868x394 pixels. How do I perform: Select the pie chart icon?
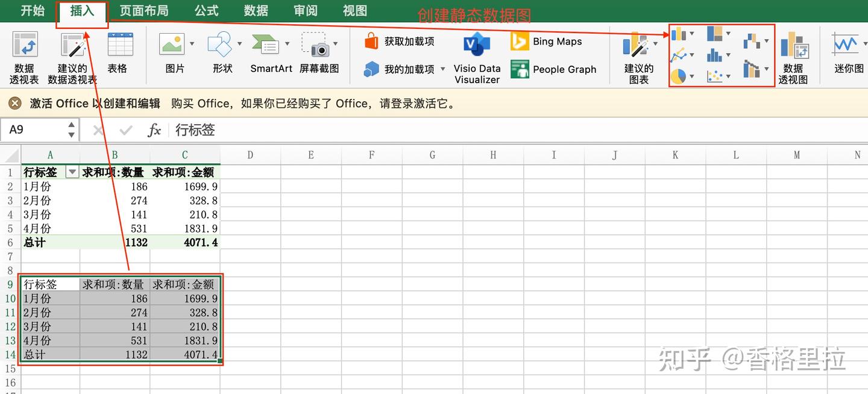tap(679, 77)
